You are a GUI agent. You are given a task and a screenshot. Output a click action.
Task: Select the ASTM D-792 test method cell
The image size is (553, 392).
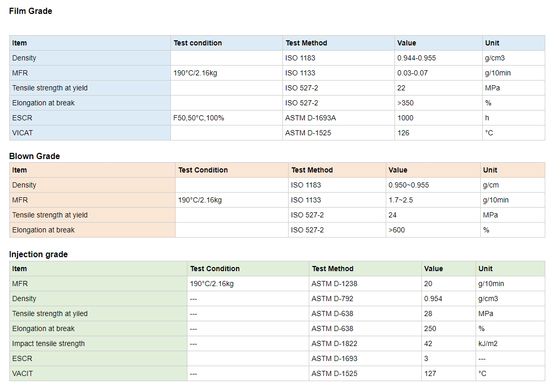tap(332, 299)
